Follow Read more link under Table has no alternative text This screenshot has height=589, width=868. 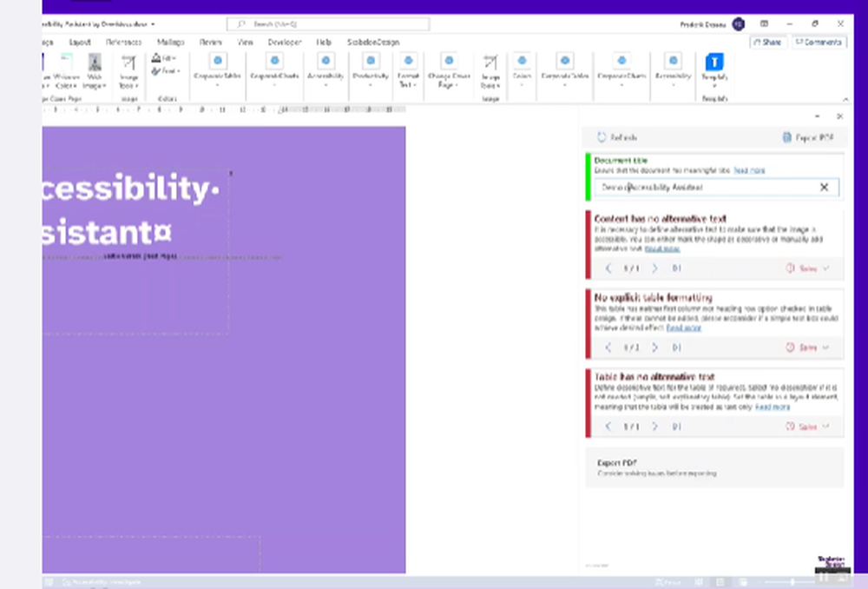point(773,407)
